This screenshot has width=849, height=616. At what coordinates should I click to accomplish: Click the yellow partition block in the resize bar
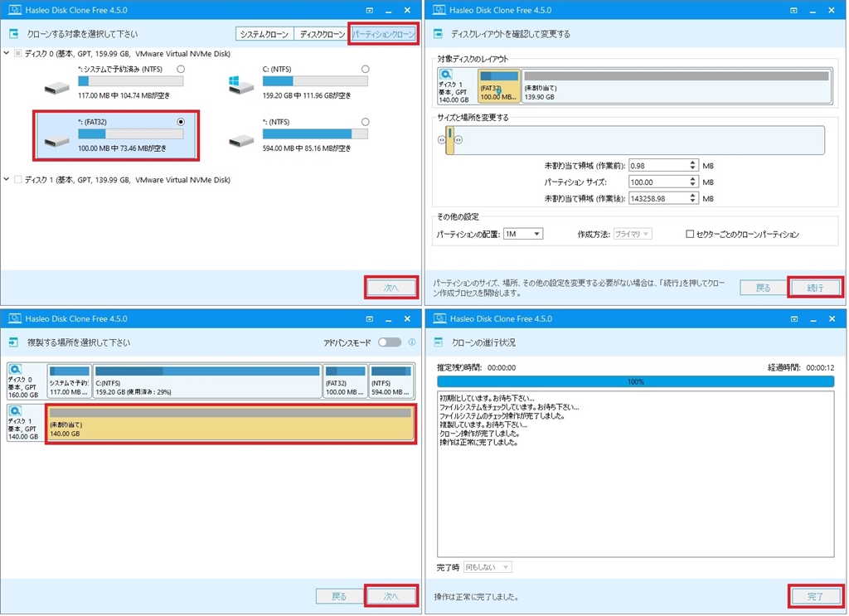click(449, 140)
